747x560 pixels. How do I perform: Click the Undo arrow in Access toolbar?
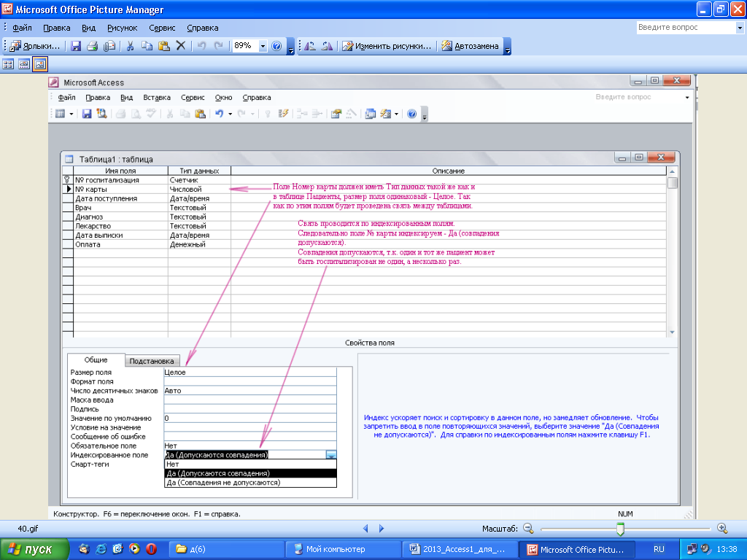(x=219, y=114)
